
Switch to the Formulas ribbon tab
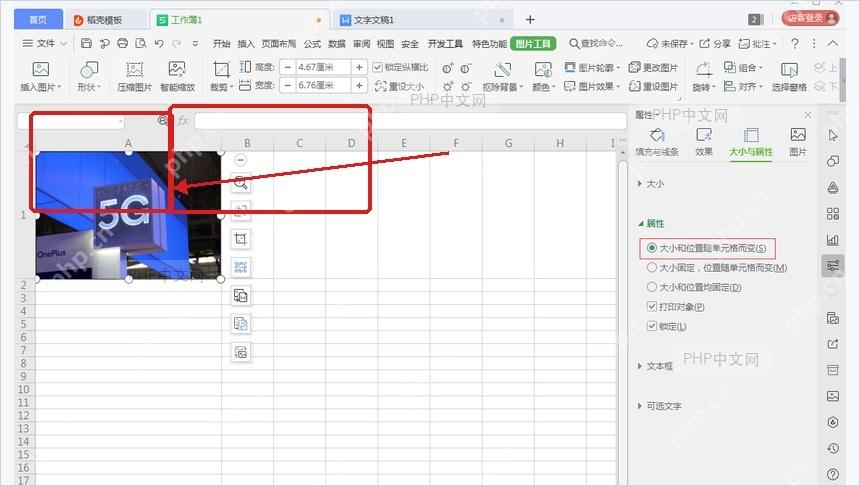(312, 44)
